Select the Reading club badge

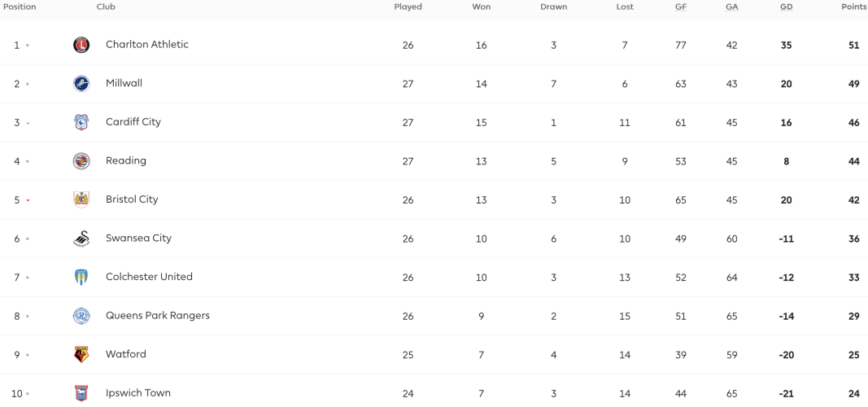tap(81, 161)
